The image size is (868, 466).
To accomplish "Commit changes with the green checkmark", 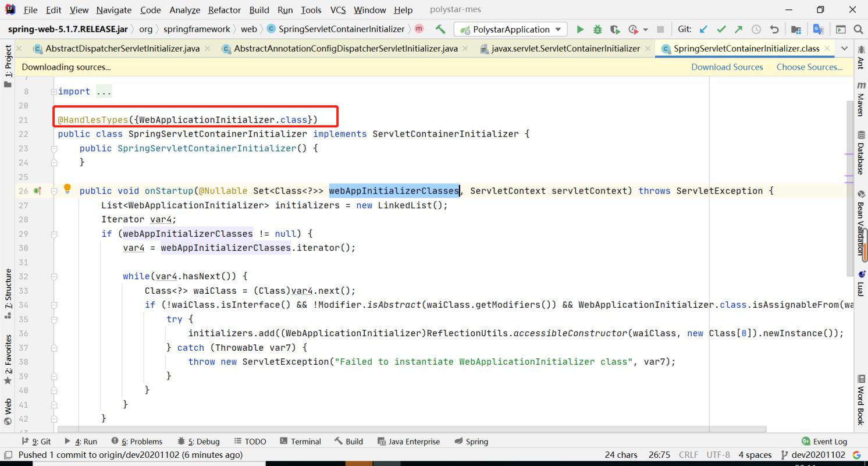I will pos(721,29).
